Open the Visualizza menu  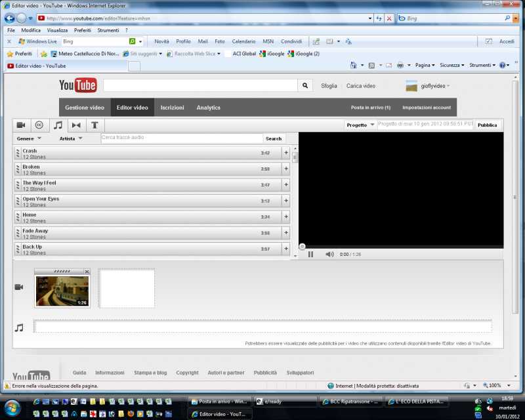pyautogui.click(x=57, y=30)
